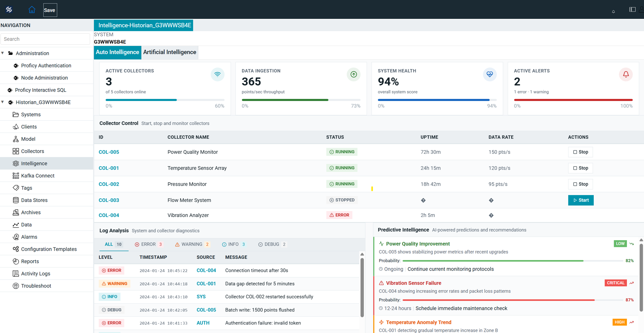The height and width of the screenshot is (333, 644).
Task: Click the Save button
Action: (50, 10)
